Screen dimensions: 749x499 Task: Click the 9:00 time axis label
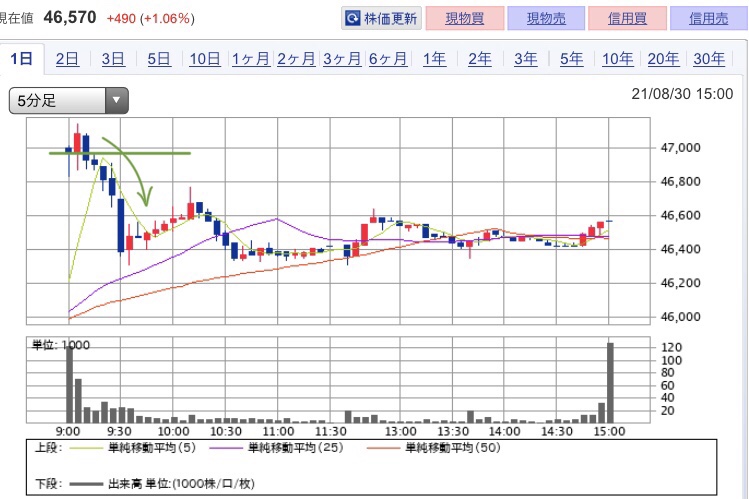pos(68,432)
